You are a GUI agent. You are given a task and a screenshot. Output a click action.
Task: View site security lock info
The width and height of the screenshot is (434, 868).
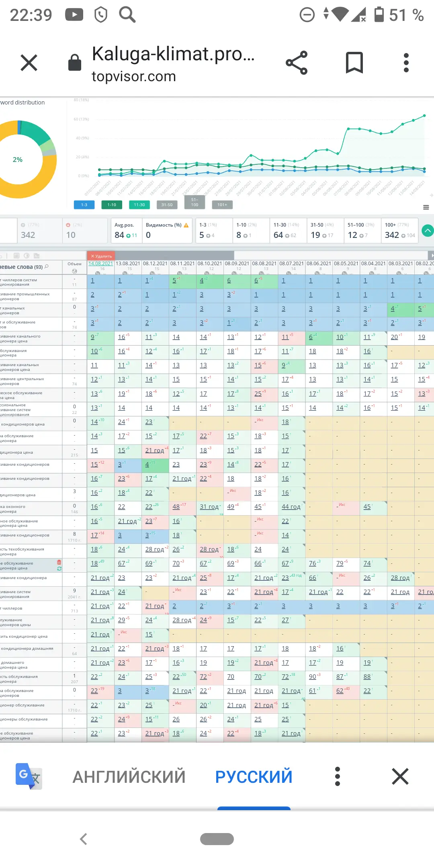pos(75,62)
